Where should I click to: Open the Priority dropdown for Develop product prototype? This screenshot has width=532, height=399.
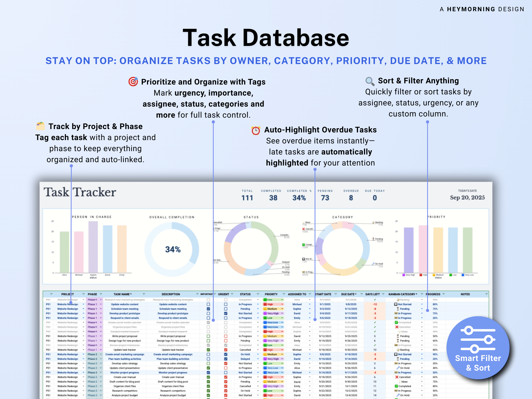[x=282, y=313]
